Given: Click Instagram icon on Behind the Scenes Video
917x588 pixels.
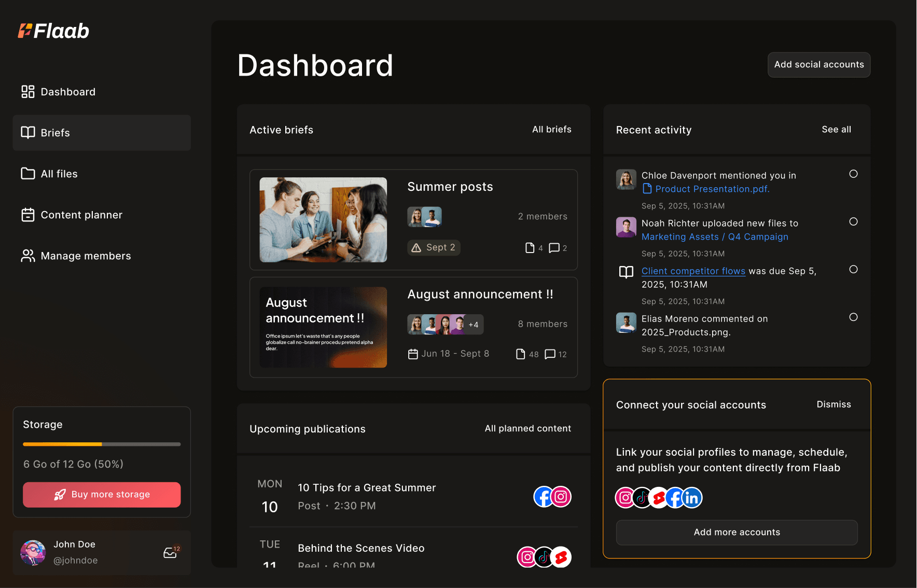Looking at the screenshot, I should (x=527, y=557).
